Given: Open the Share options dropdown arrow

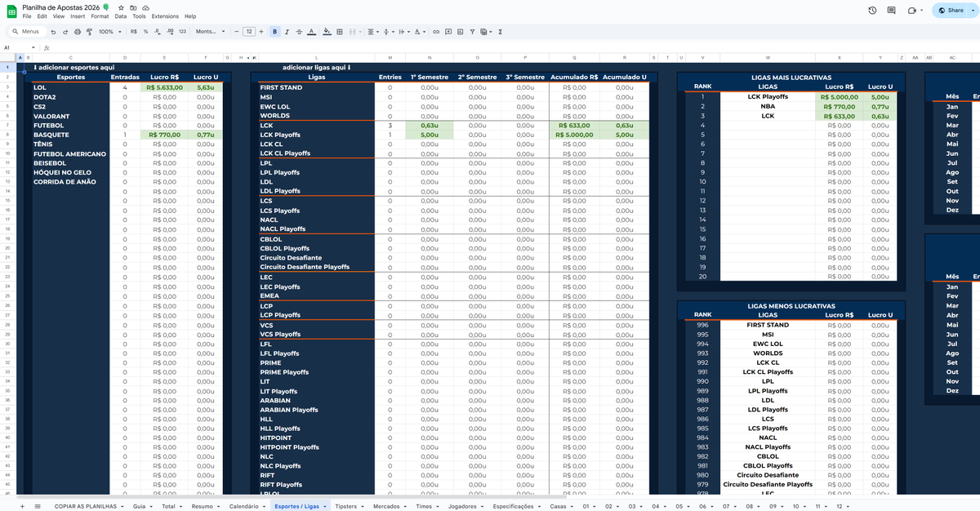Looking at the screenshot, I should (973, 11).
